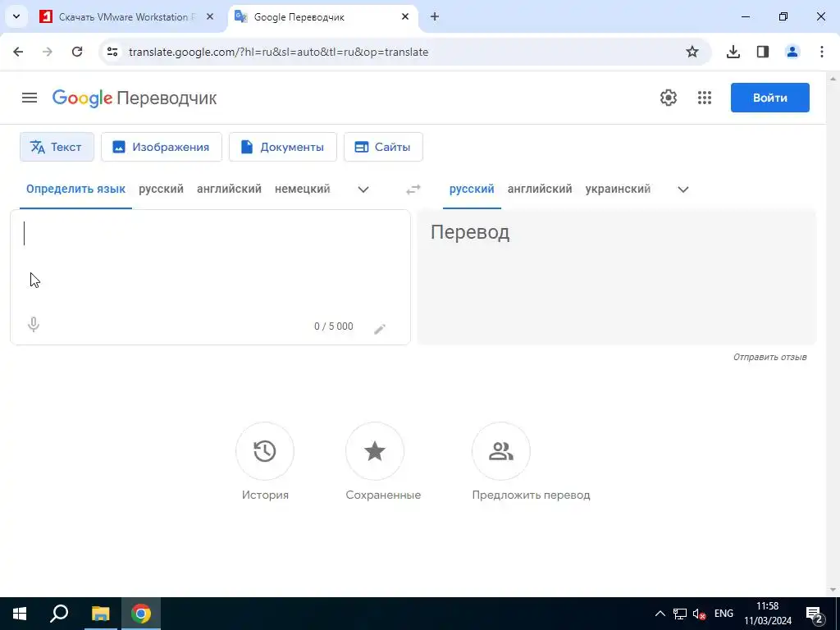Open the notification center icon
Image resolution: width=840 pixels, height=630 pixels.
pyautogui.click(x=815, y=614)
